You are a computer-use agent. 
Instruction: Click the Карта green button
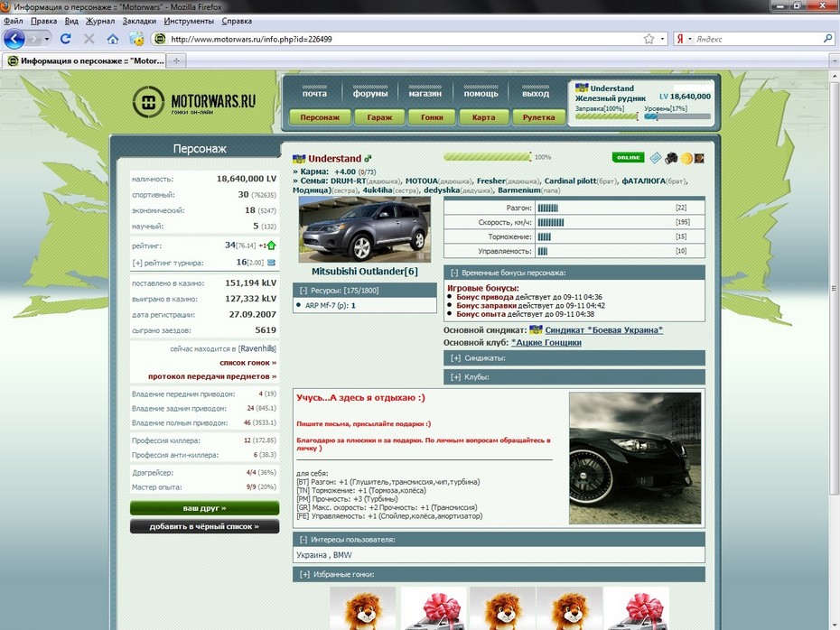(484, 117)
